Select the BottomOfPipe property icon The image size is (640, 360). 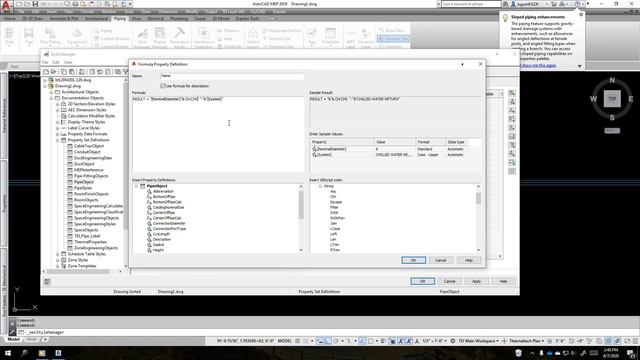(x=149, y=197)
